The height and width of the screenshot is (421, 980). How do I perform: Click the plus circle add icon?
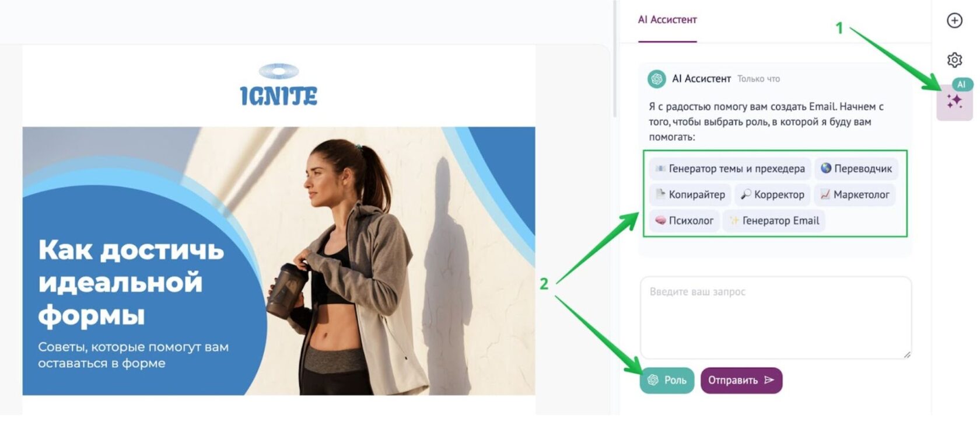coord(954,20)
